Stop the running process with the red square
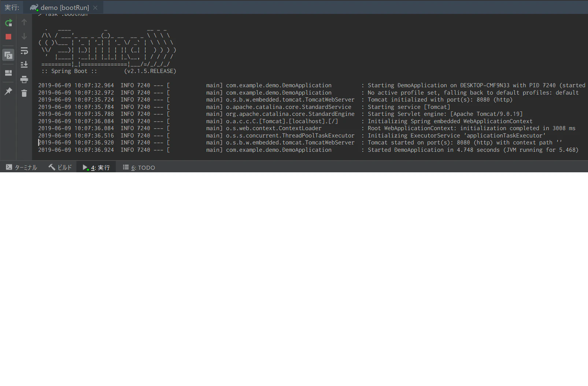Viewport: 588px width, 386px height. tap(8, 37)
